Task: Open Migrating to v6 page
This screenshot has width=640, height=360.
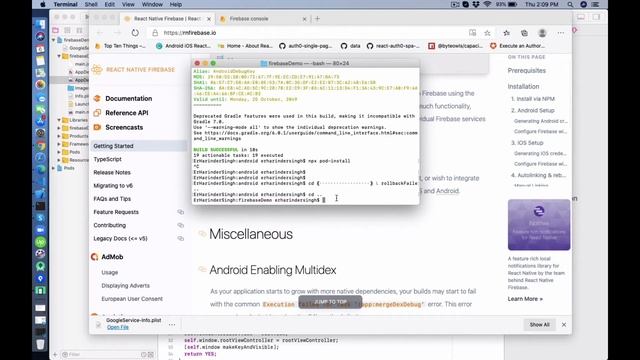Action: pos(113,186)
